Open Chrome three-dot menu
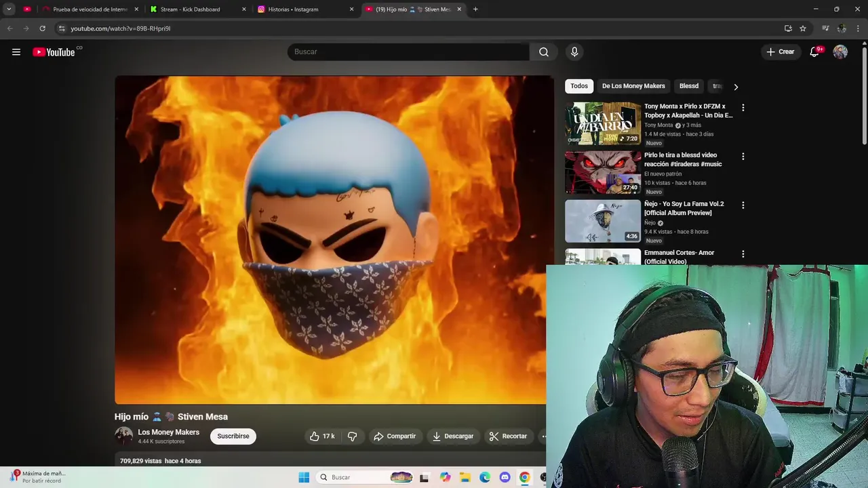This screenshot has height=488, width=868. [859, 28]
